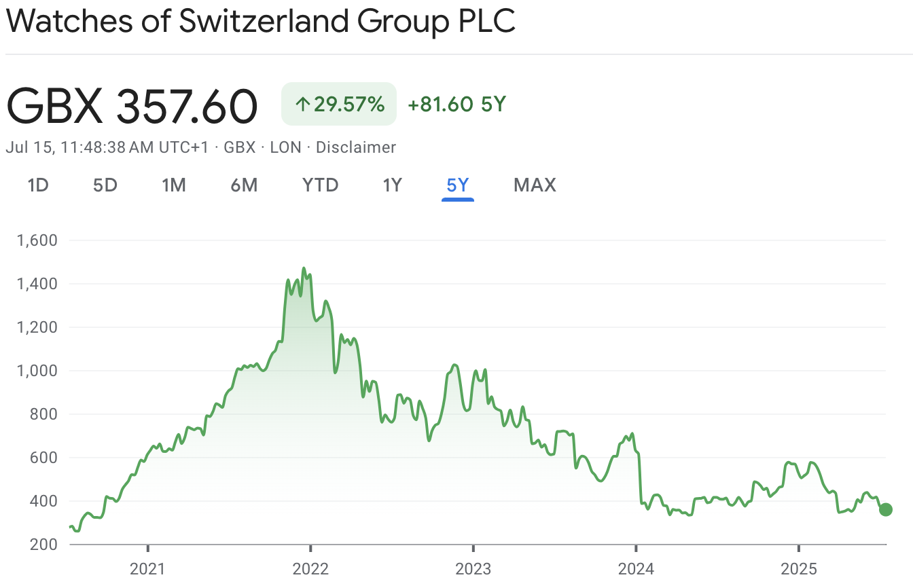
Task: Click the 2024 x-axis label
Action: (x=636, y=568)
